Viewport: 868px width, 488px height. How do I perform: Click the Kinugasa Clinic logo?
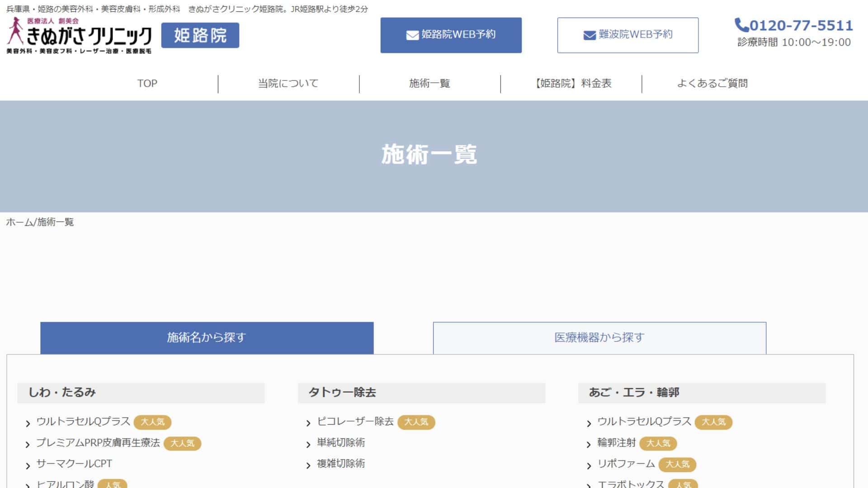pyautogui.click(x=79, y=35)
